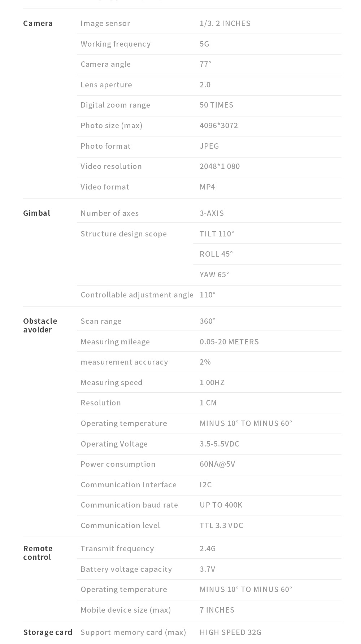The width and height of the screenshot is (361, 644).
Task: Select the Gimbal section heading
Action: (36, 213)
